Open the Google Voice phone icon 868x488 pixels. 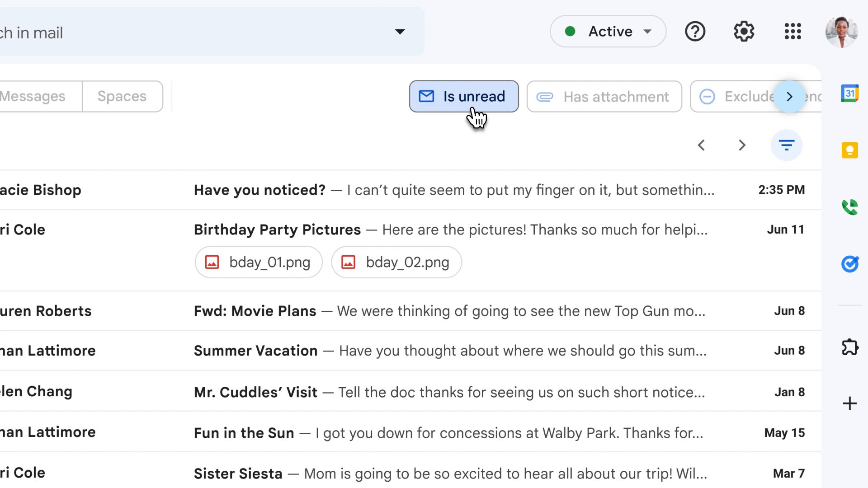click(849, 207)
